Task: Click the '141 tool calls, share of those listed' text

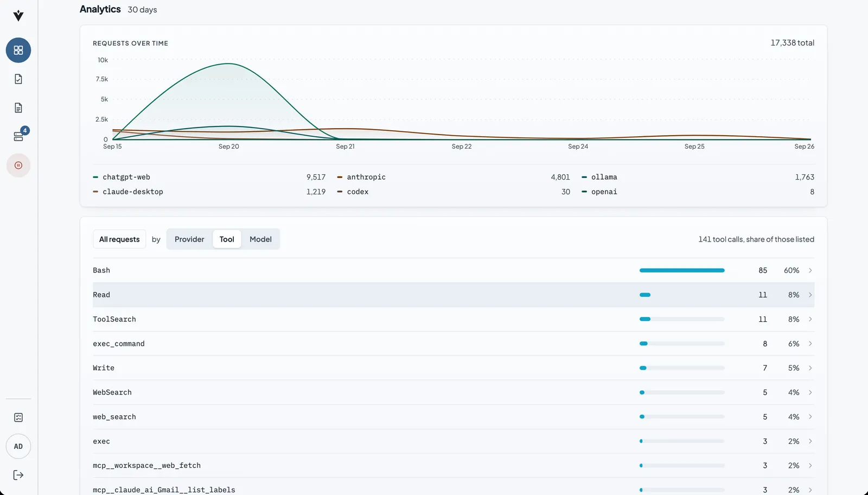Action: 756,239
